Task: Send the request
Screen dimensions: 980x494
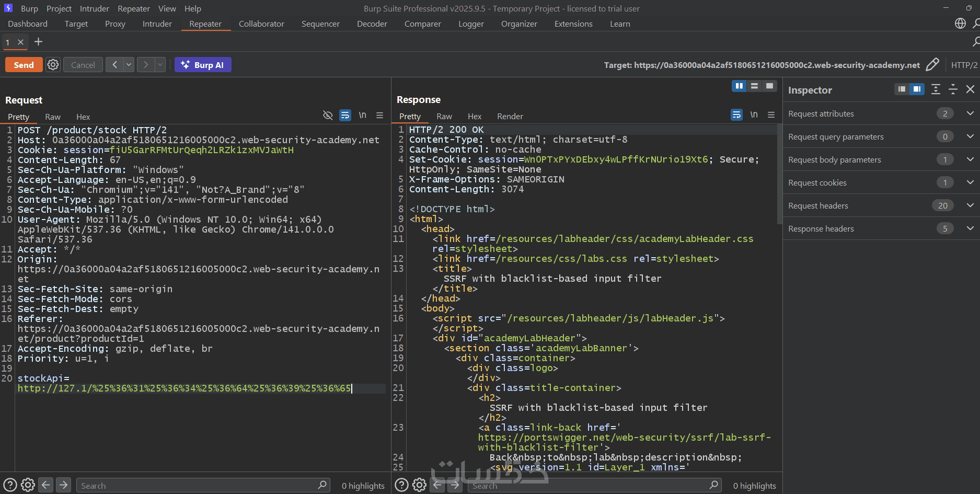Action: [24, 65]
